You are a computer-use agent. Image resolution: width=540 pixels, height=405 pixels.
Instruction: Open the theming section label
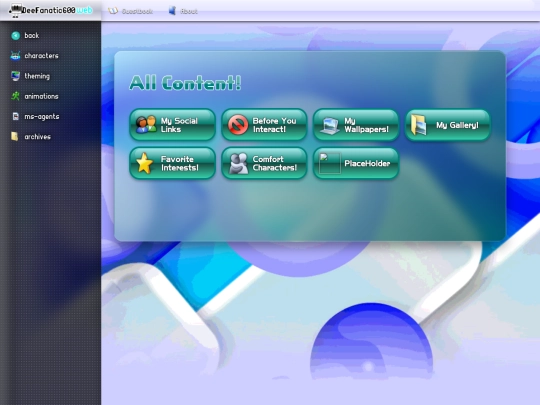pos(37,76)
